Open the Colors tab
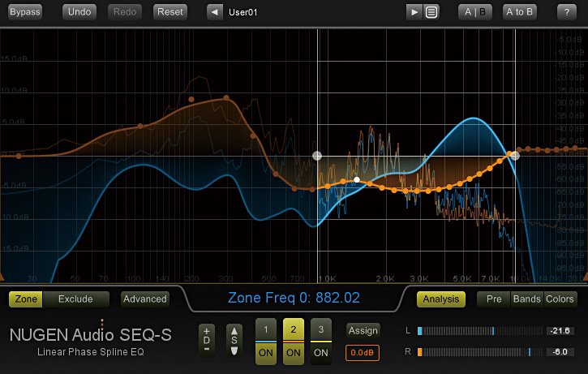 (560, 299)
